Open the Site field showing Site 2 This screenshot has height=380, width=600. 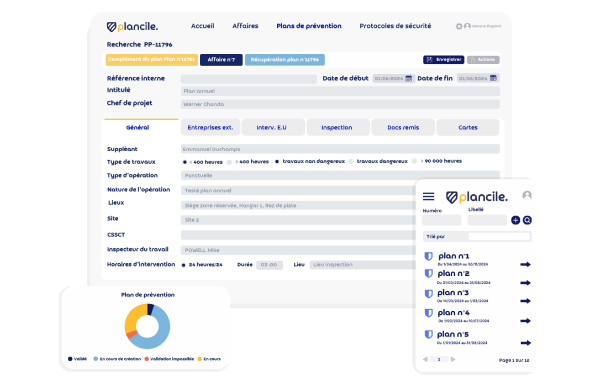298,220
